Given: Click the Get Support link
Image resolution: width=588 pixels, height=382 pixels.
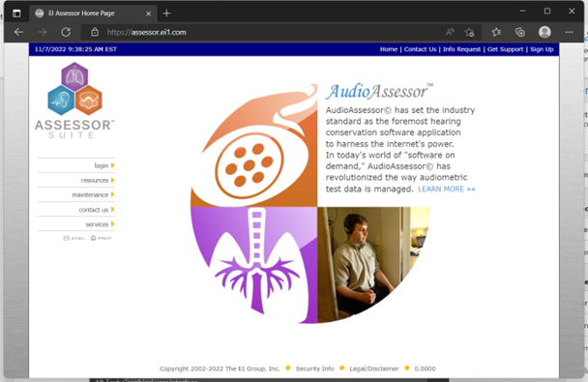Looking at the screenshot, I should click(x=505, y=49).
